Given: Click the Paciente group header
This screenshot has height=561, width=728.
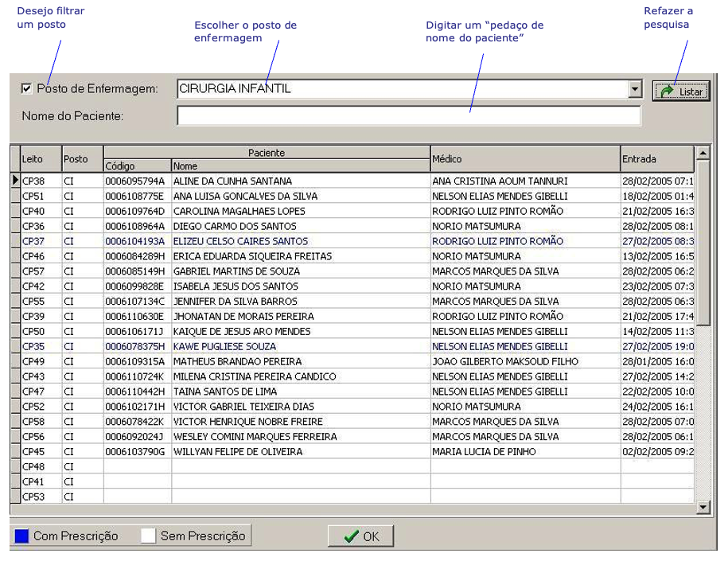Looking at the screenshot, I should [267, 153].
